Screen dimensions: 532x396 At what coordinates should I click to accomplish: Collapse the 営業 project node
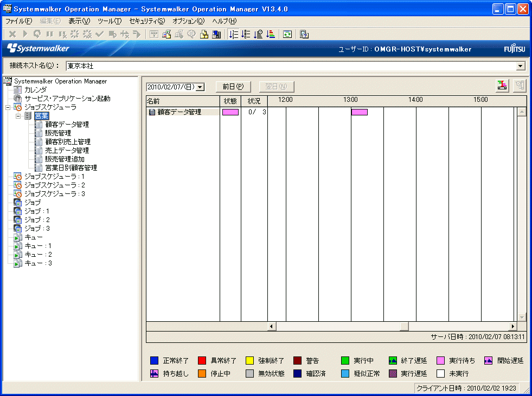(18, 116)
